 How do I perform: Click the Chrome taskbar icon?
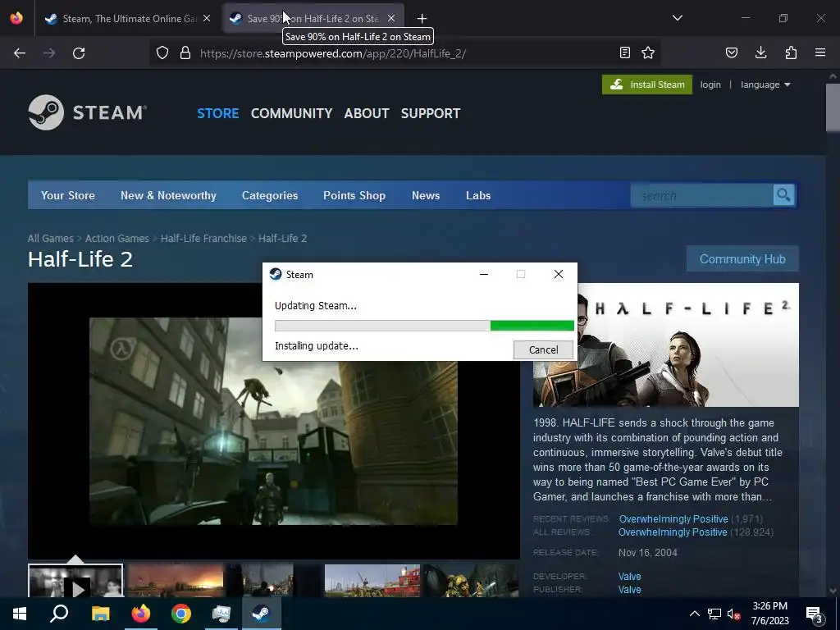click(181, 614)
